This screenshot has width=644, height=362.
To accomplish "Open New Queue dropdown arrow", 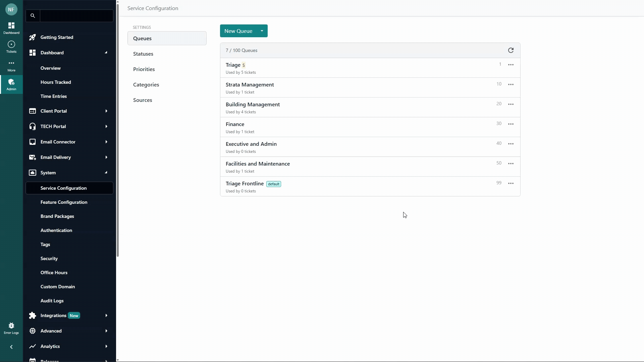I will tap(262, 31).
